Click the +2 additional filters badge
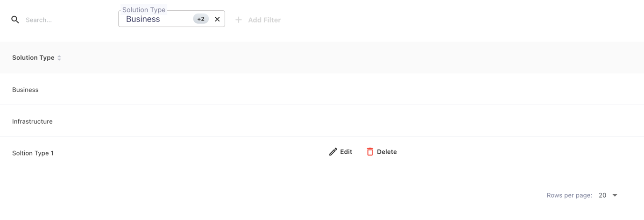Viewport: 644px width, 220px height. pyautogui.click(x=201, y=19)
